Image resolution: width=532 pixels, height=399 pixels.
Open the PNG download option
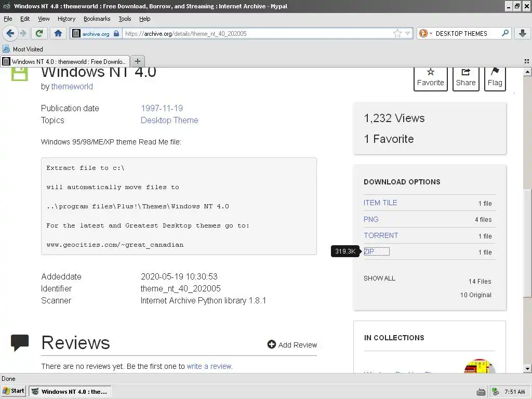tap(371, 219)
